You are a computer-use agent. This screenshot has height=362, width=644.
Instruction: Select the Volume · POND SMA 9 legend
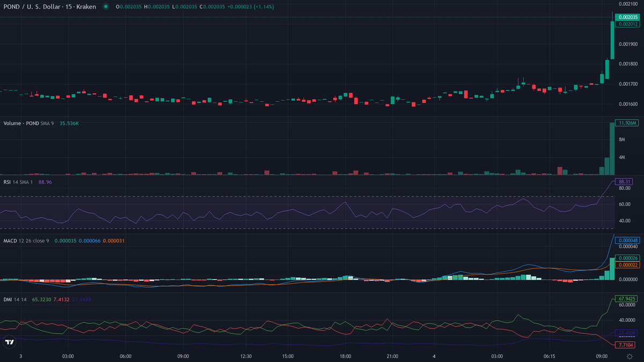29,123
